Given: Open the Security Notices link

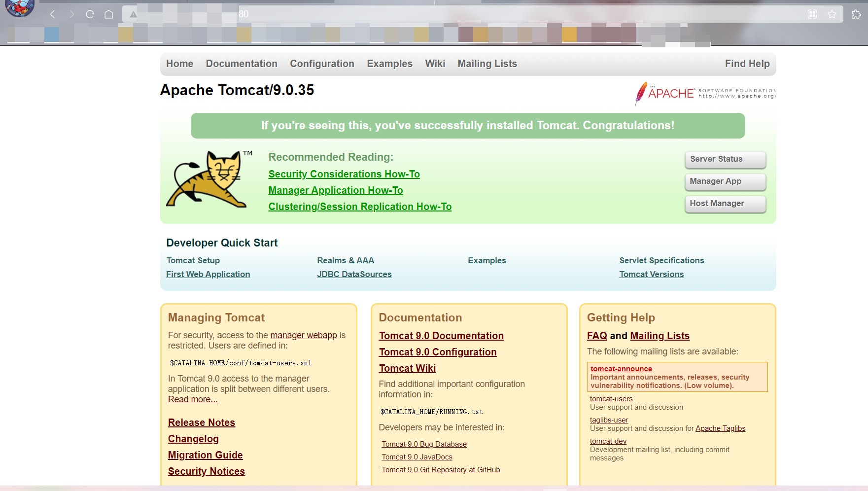Looking at the screenshot, I should pyautogui.click(x=207, y=471).
